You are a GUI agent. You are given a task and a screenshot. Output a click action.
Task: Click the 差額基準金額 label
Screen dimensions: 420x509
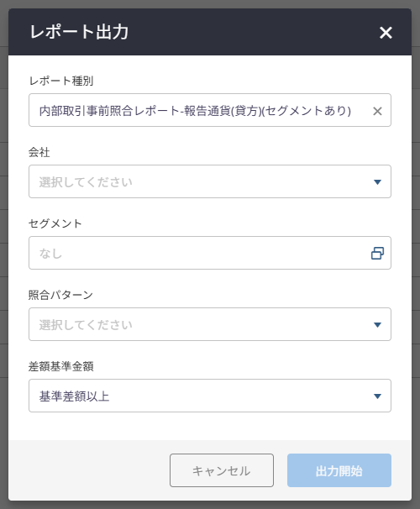click(61, 366)
